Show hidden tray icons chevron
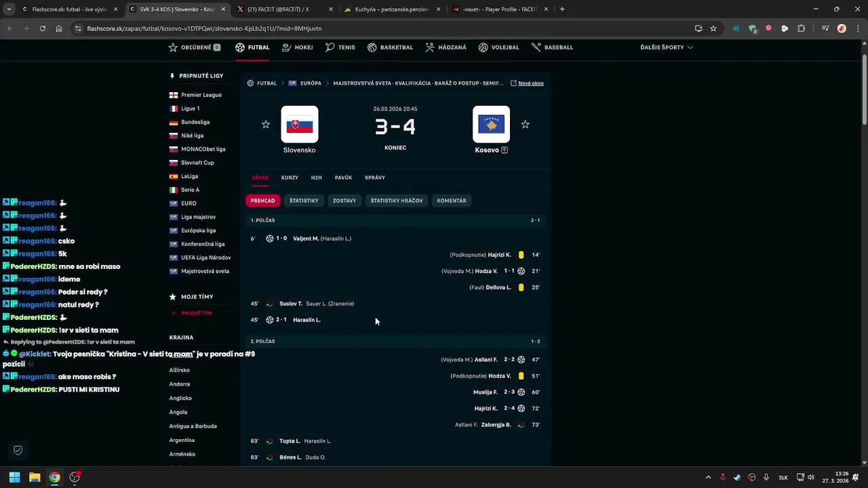 [708, 477]
